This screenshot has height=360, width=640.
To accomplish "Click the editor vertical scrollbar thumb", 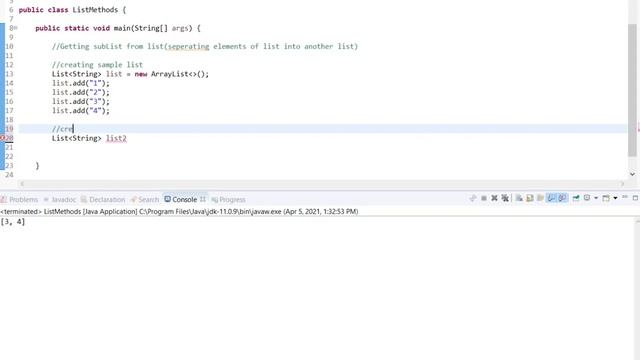I will point(632,90).
